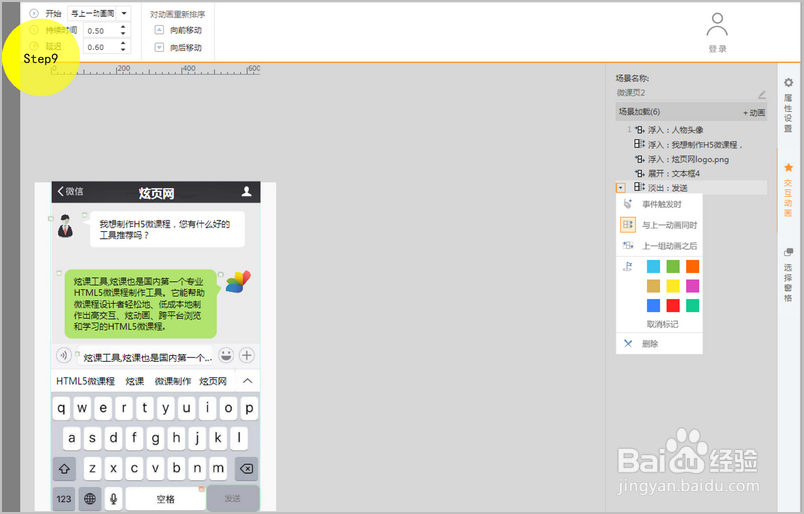Pick the green marker color
Image resolution: width=804 pixels, height=514 pixels.
pyautogui.click(x=673, y=266)
